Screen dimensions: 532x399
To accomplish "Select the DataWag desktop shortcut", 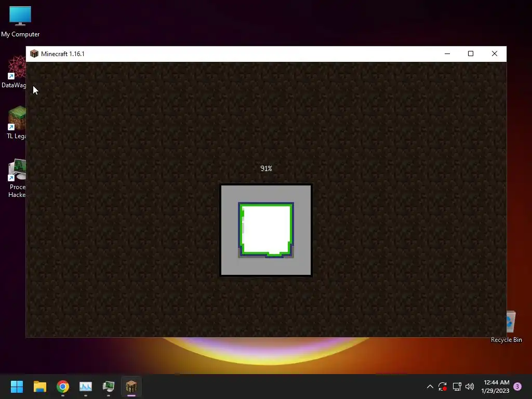I will pyautogui.click(x=14, y=72).
